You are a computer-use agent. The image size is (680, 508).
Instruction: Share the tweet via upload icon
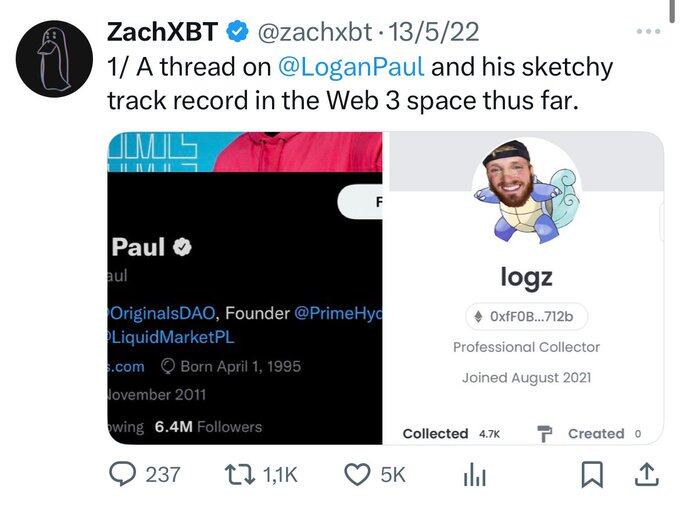646,474
